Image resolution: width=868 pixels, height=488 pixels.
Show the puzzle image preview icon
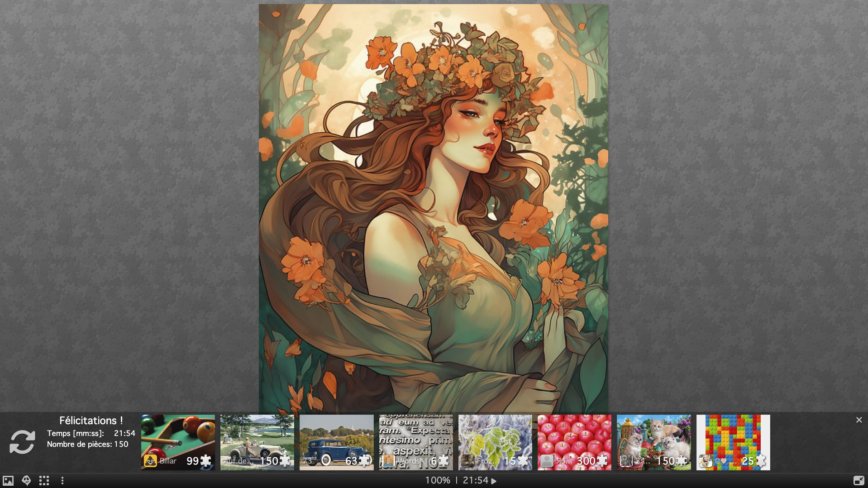coord(8,481)
